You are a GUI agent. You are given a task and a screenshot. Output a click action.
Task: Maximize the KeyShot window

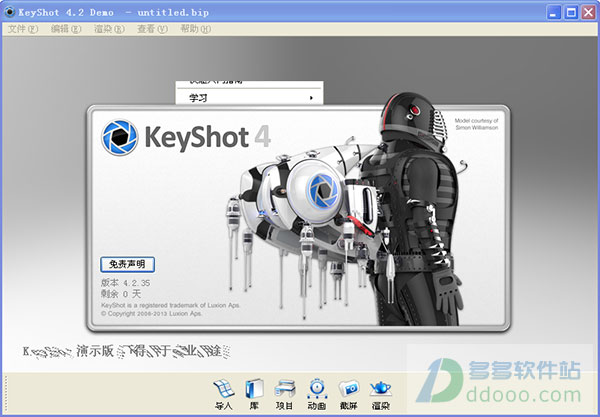click(571, 12)
